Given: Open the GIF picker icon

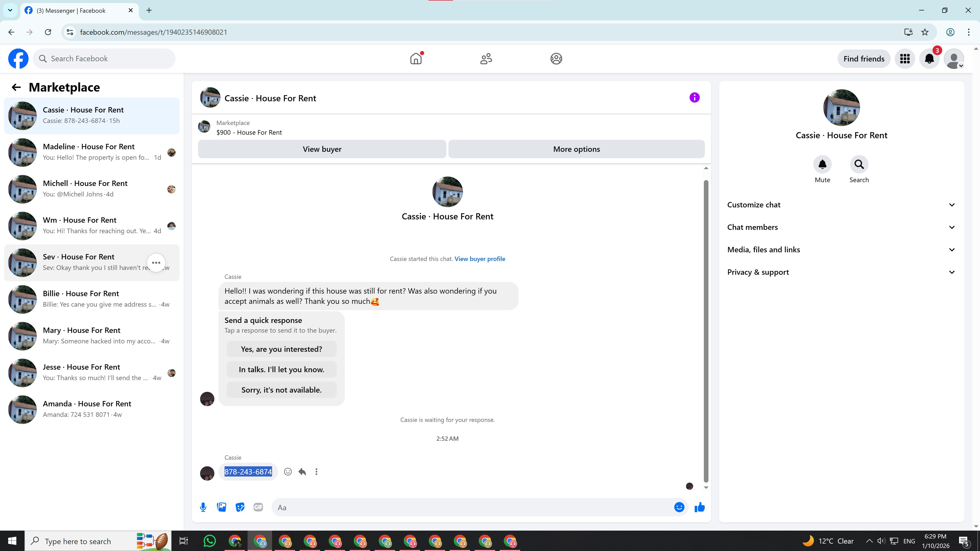Looking at the screenshot, I should [258, 507].
